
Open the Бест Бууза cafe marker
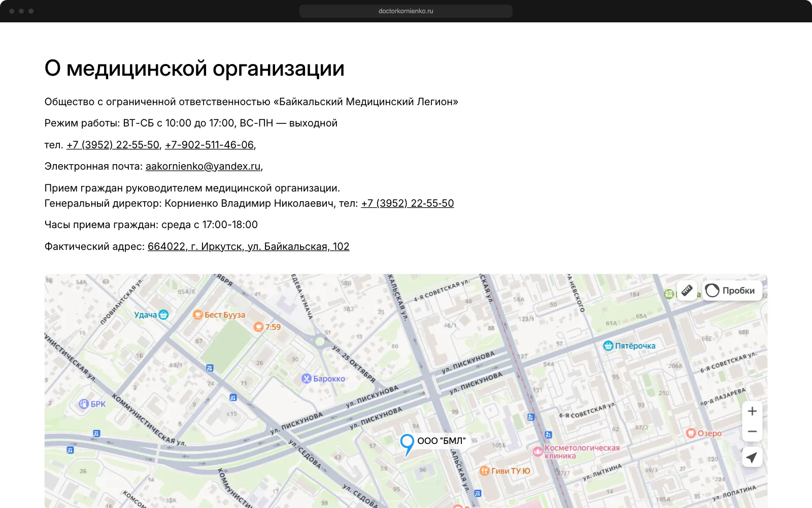click(219, 315)
